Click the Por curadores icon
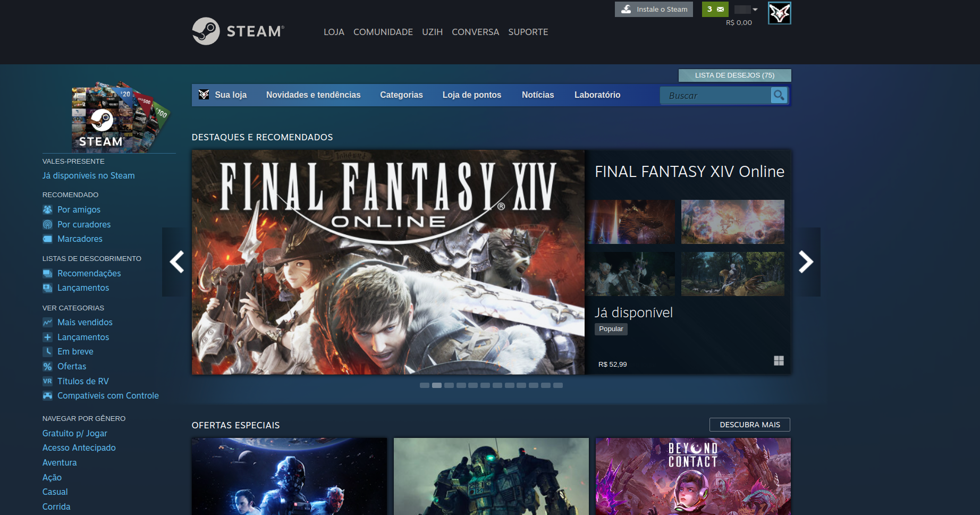Image resolution: width=980 pixels, height=515 pixels. click(x=48, y=224)
